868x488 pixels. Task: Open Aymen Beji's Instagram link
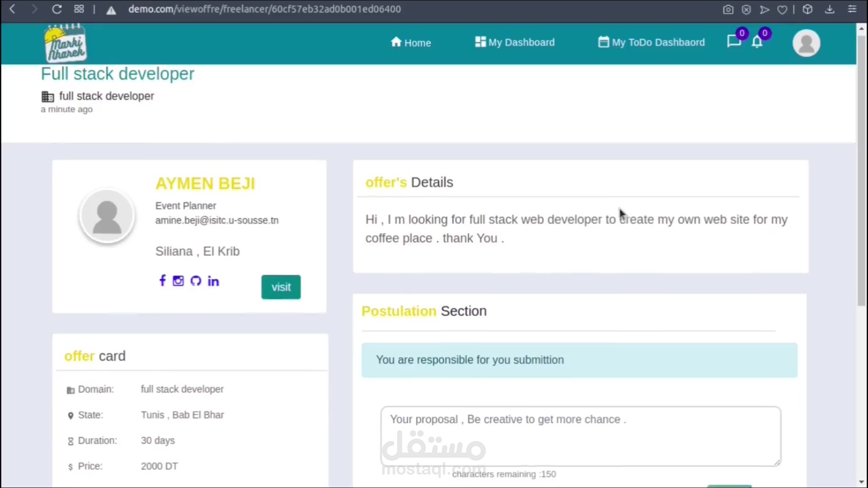coord(178,281)
